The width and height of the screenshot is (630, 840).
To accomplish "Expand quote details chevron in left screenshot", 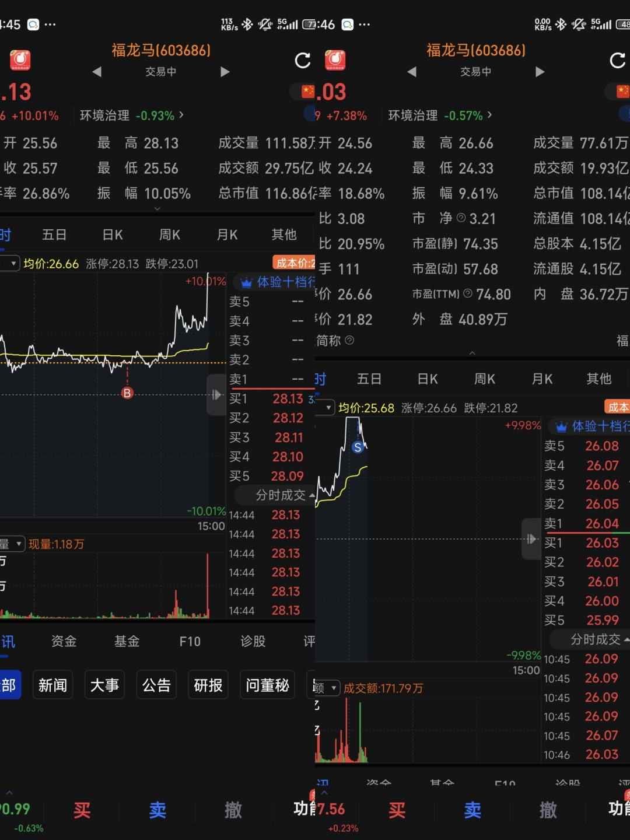I will pos(157,208).
